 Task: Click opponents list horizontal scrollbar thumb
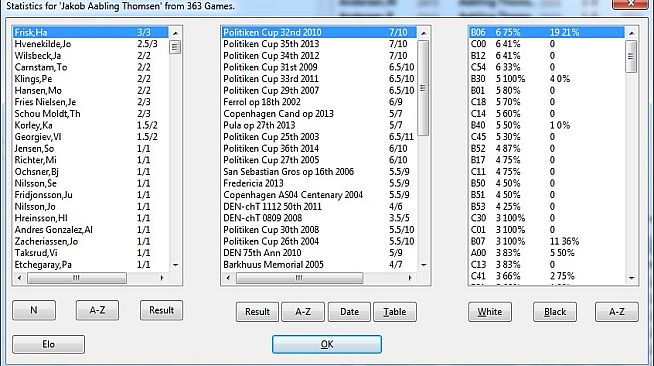(x=77, y=278)
